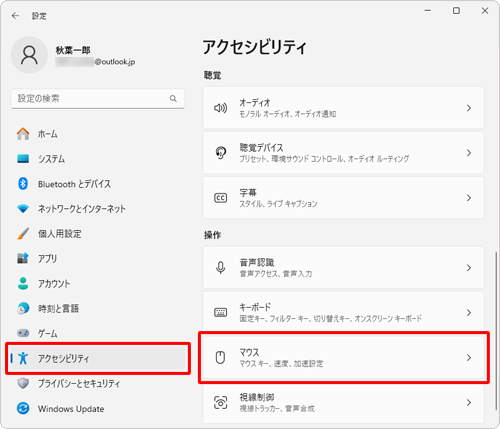The width and height of the screenshot is (500, 429).
Task: Select ゲーム in the sidebar
Action: (98, 333)
